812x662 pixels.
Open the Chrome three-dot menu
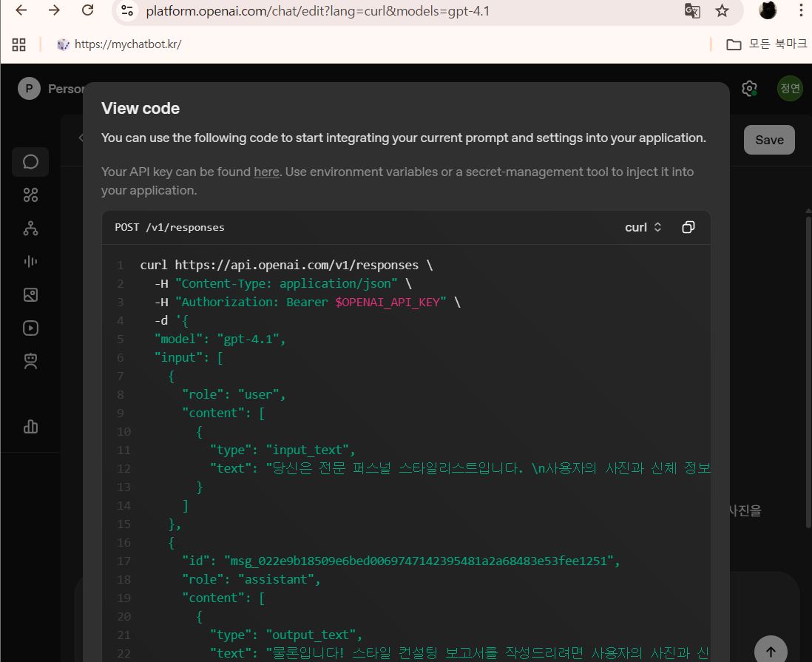(801, 10)
